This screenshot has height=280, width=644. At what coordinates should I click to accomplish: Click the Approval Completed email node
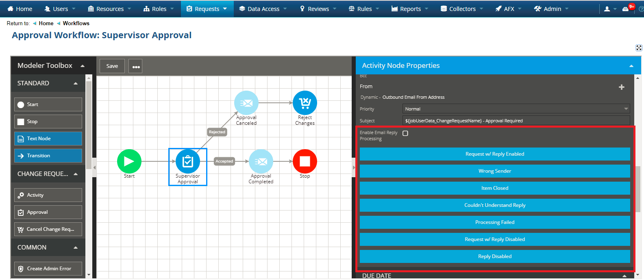click(261, 161)
